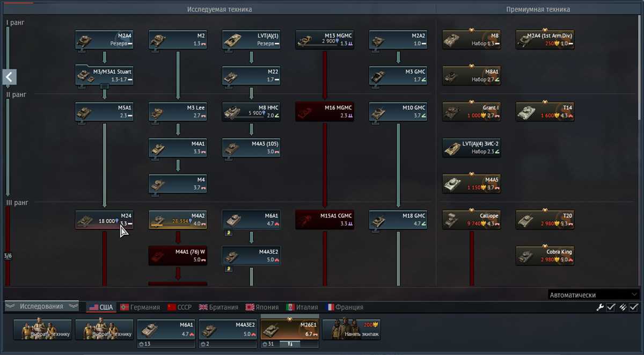This screenshot has height=355, width=644.
Task: Select the M24 tank costing 18 000
Action: coord(104,220)
